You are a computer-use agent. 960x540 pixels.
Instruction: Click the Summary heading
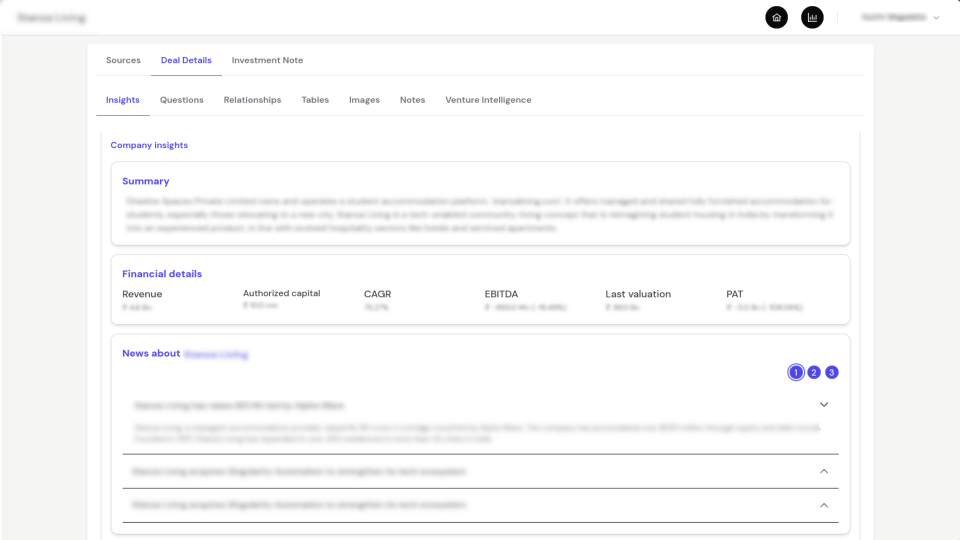[146, 181]
